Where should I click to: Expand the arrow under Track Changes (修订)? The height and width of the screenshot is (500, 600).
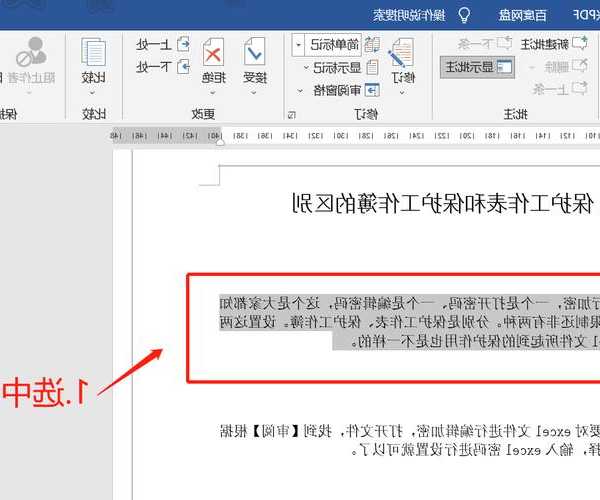tap(402, 91)
